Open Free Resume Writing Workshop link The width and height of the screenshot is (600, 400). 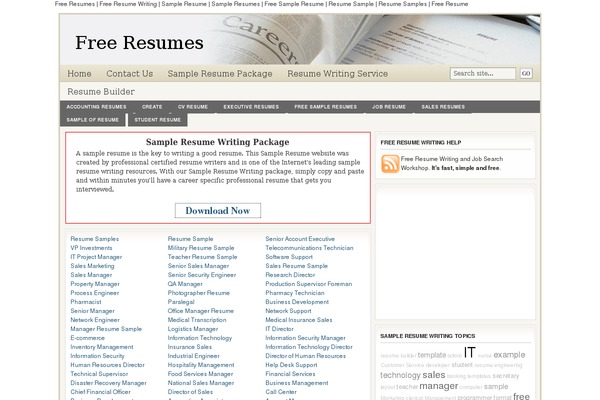452,163
